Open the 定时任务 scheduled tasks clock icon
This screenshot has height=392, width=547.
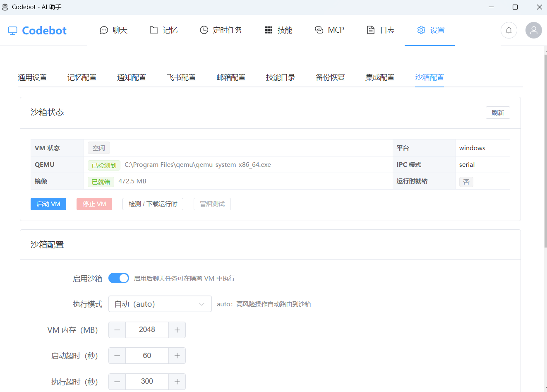pyautogui.click(x=204, y=30)
